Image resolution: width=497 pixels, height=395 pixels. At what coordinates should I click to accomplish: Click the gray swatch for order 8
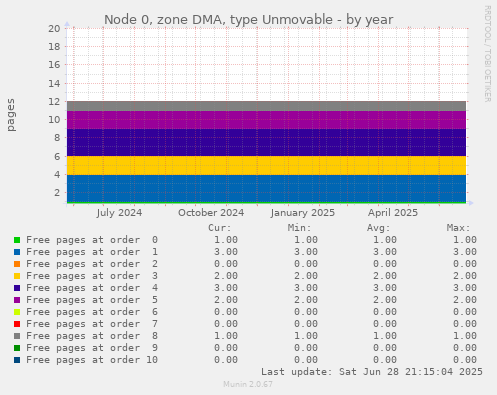point(17,336)
